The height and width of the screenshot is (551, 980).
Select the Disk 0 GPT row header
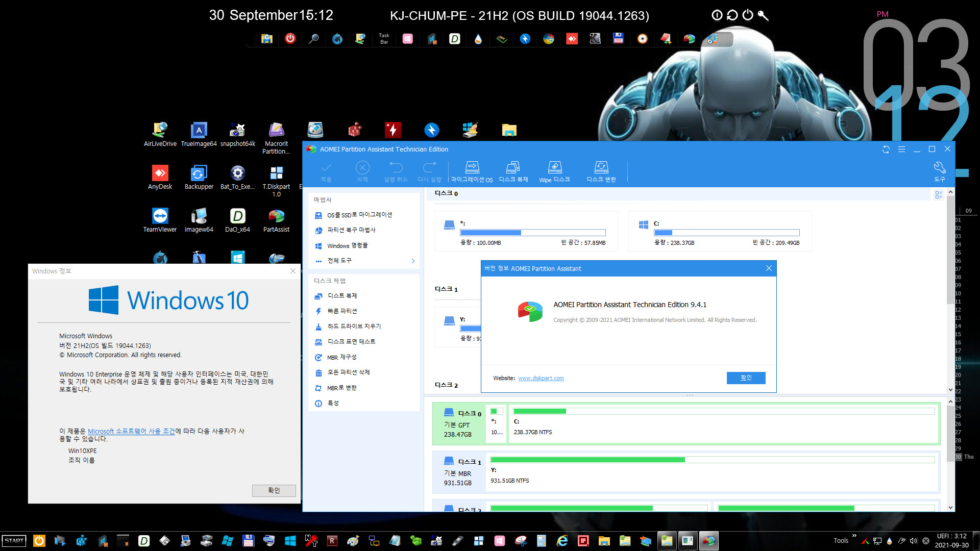click(458, 423)
